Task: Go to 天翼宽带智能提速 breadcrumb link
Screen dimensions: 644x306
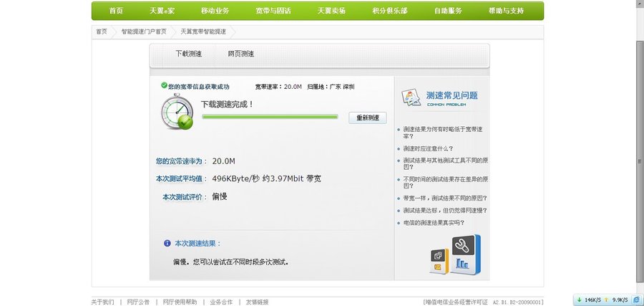Action: [203, 32]
